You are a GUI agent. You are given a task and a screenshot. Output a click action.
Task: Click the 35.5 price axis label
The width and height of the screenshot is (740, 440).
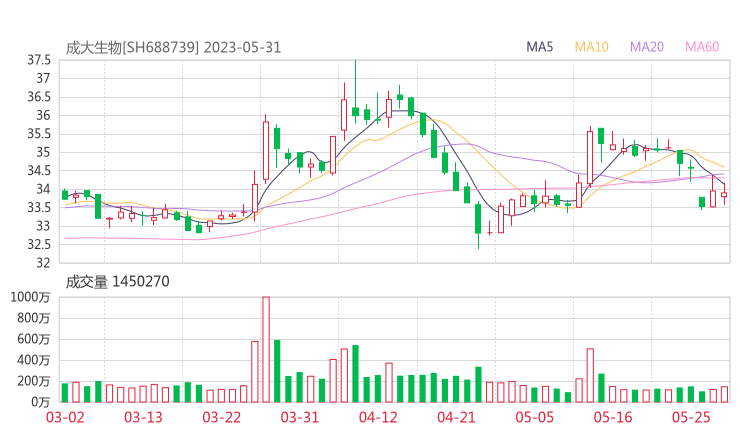click(39, 134)
